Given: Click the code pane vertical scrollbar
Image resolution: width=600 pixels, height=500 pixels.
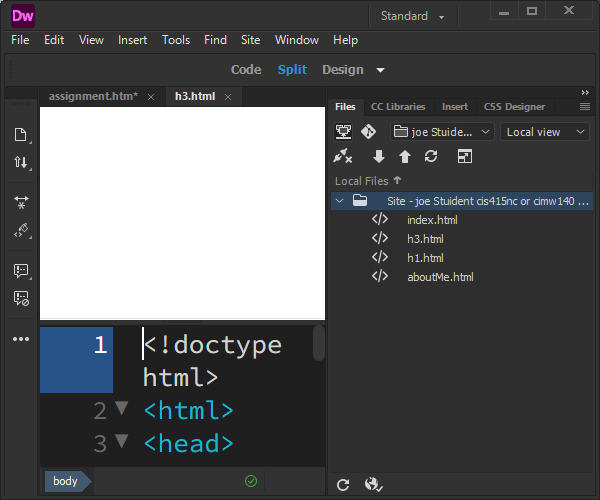Looking at the screenshot, I should (x=319, y=343).
